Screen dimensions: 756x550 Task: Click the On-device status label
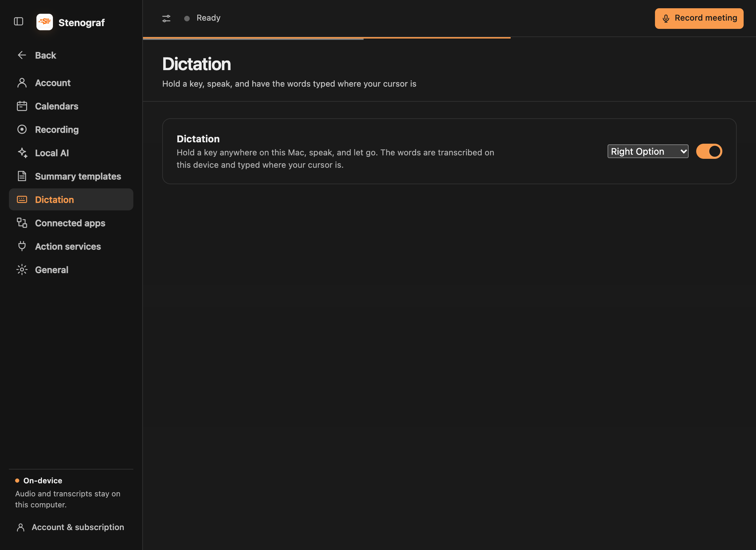43,481
